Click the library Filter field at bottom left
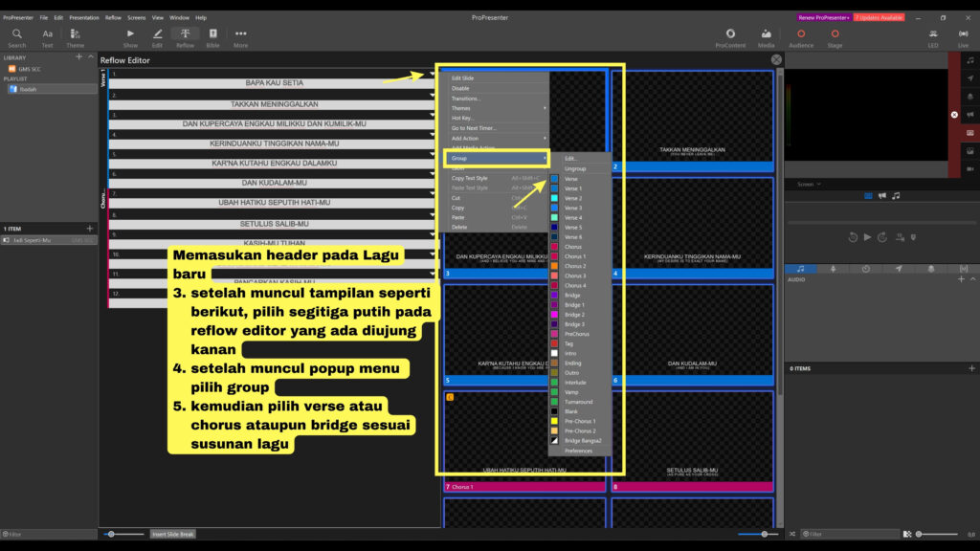Viewport: 980px width, 551px height. pyautogui.click(x=49, y=534)
